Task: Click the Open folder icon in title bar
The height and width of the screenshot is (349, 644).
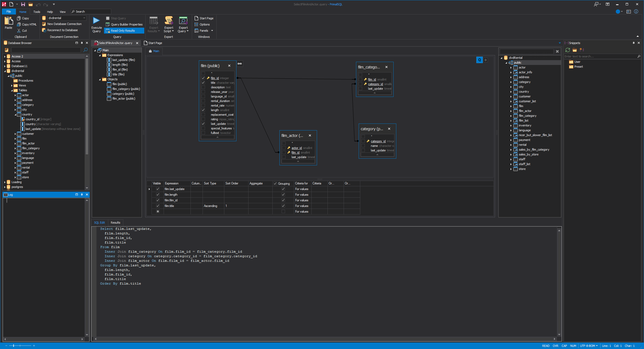Action: (x=31, y=4)
